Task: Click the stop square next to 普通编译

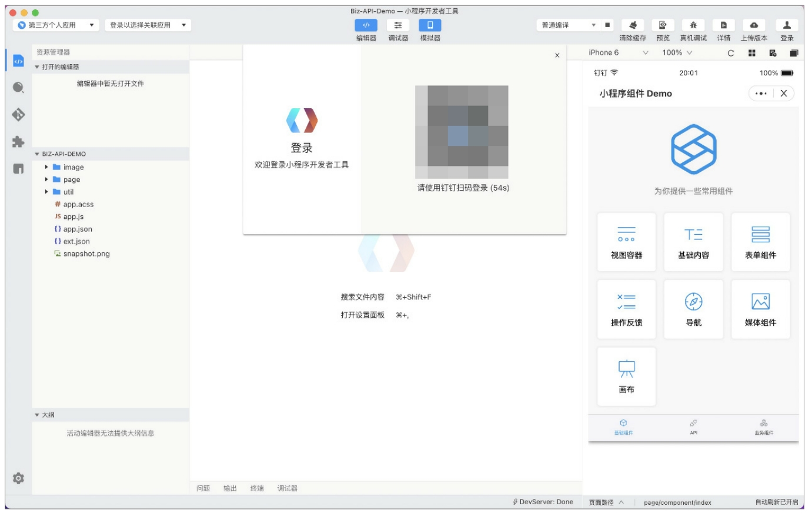Action: [607, 25]
